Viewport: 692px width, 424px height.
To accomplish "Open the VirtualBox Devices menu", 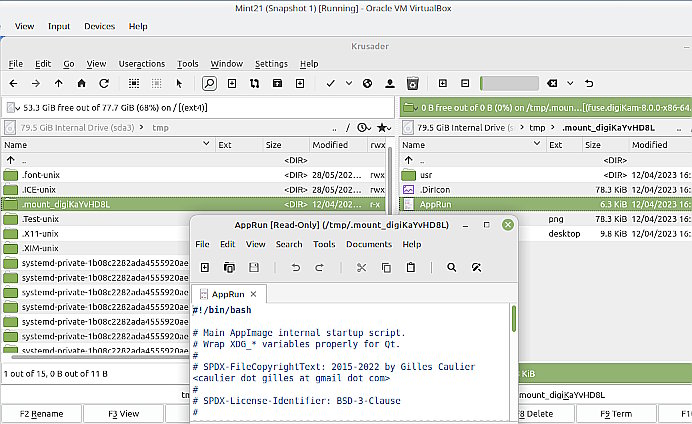I will (99, 26).
